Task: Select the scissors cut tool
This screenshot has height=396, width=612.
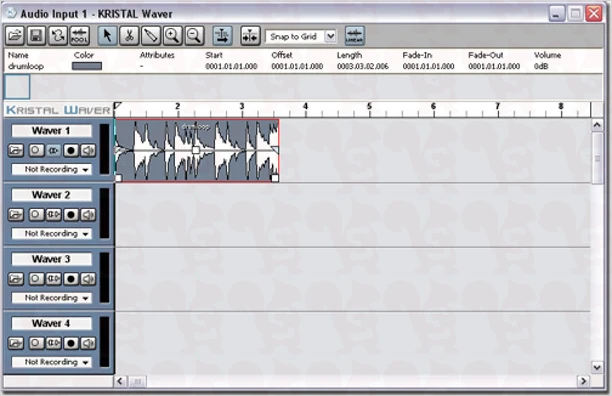Action: tap(129, 36)
